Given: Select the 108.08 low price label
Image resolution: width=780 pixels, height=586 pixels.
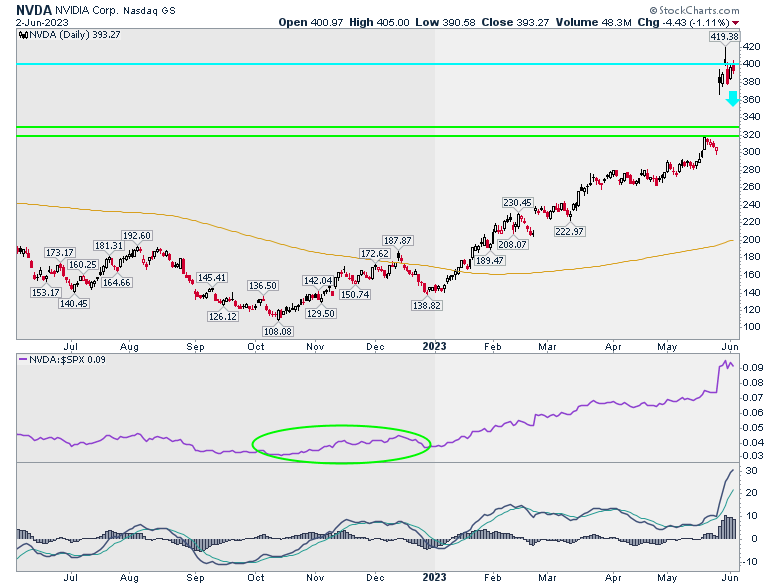Looking at the screenshot, I should tap(278, 331).
